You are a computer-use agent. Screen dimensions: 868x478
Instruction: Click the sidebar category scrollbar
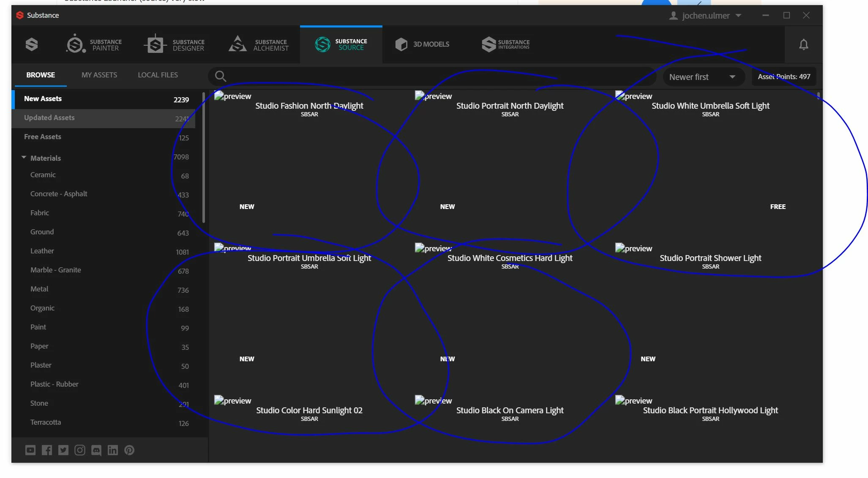(204, 157)
